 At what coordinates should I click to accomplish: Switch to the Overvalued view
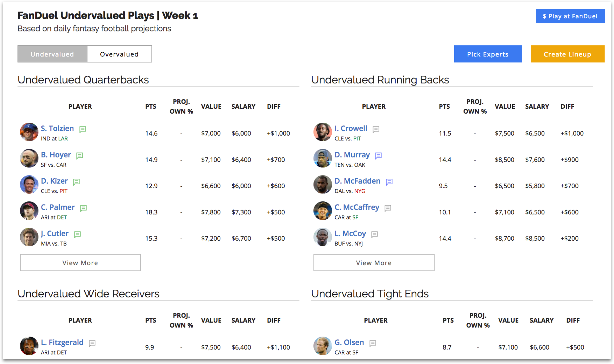pos(119,54)
